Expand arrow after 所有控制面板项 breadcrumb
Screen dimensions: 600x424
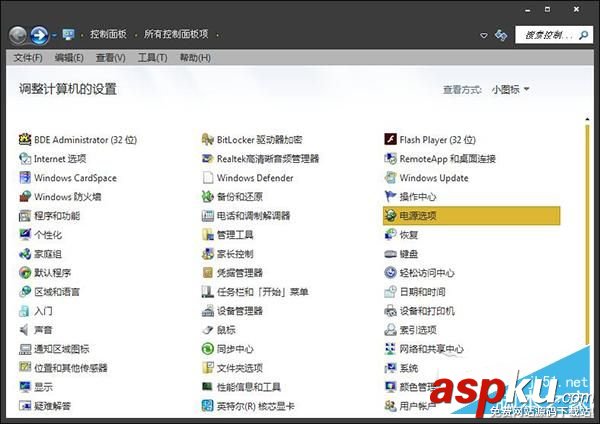click(x=217, y=35)
